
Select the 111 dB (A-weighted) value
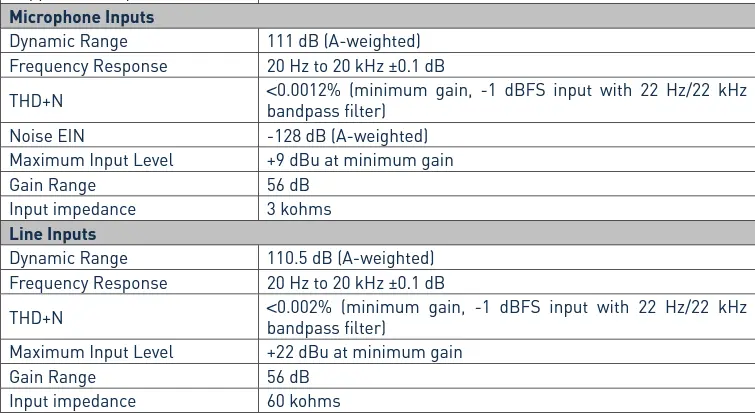click(x=343, y=42)
